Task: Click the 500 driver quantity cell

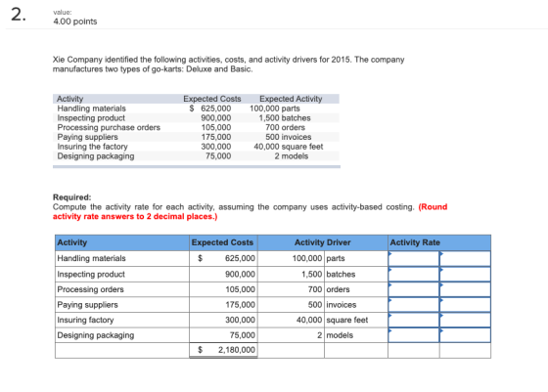Action: (291, 305)
